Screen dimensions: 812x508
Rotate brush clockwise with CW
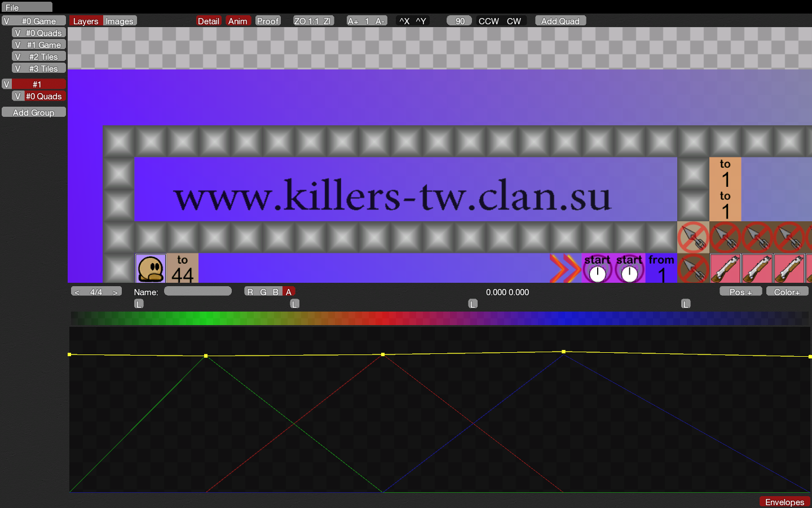coord(514,21)
